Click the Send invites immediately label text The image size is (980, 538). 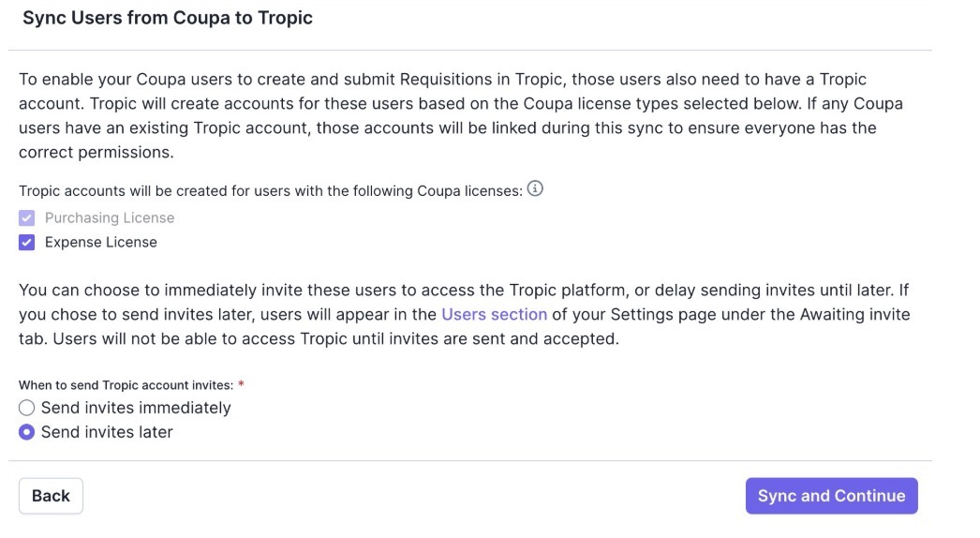[136, 408]
